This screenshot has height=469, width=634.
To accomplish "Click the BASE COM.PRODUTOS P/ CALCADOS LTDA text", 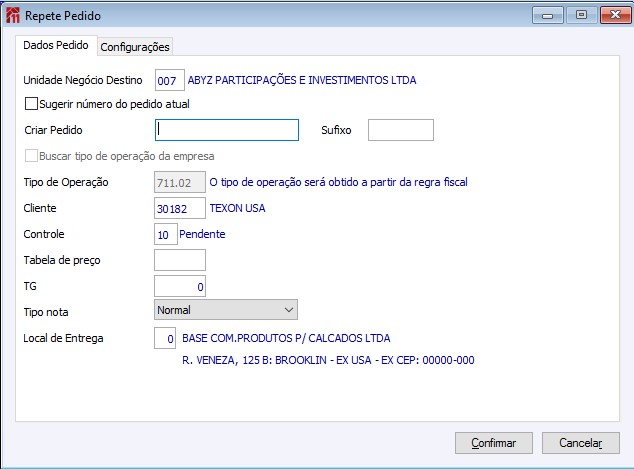I will 286,338.
